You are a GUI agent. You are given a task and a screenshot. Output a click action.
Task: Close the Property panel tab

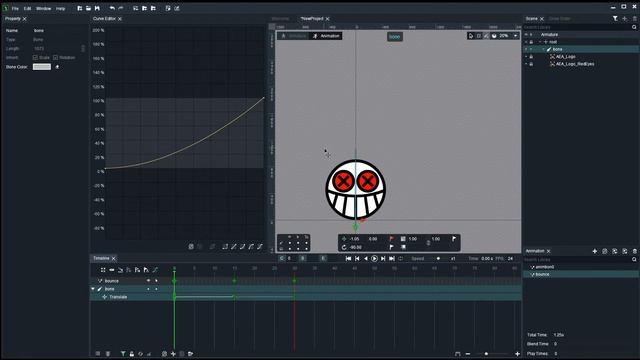[24, 19]
